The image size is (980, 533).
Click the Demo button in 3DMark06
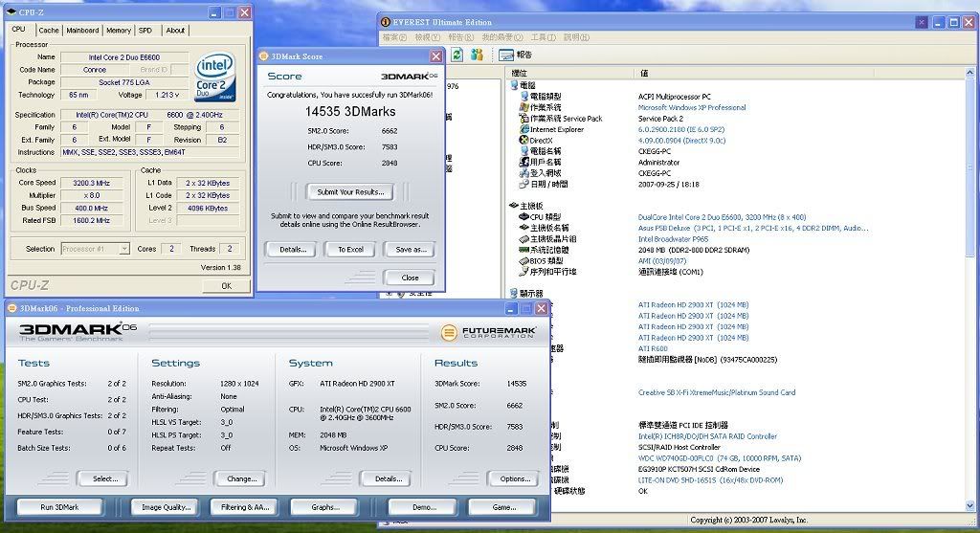[x=424, y=507]
